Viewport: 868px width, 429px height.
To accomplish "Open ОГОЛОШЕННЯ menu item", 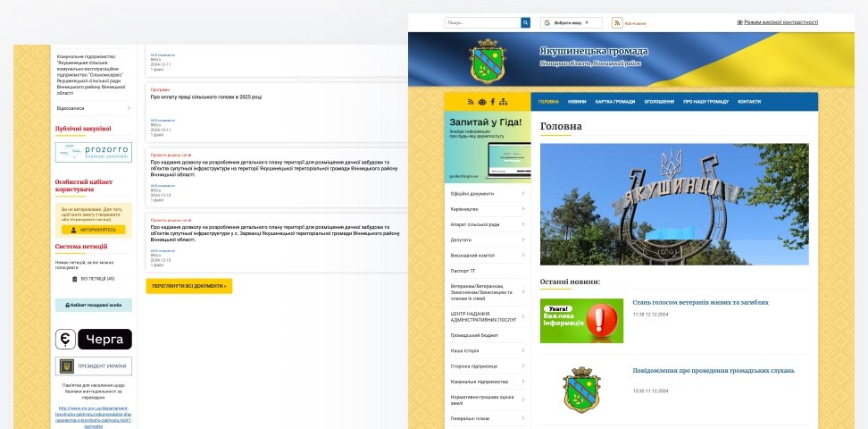I will pyautogui.click(x=659, y=102).
